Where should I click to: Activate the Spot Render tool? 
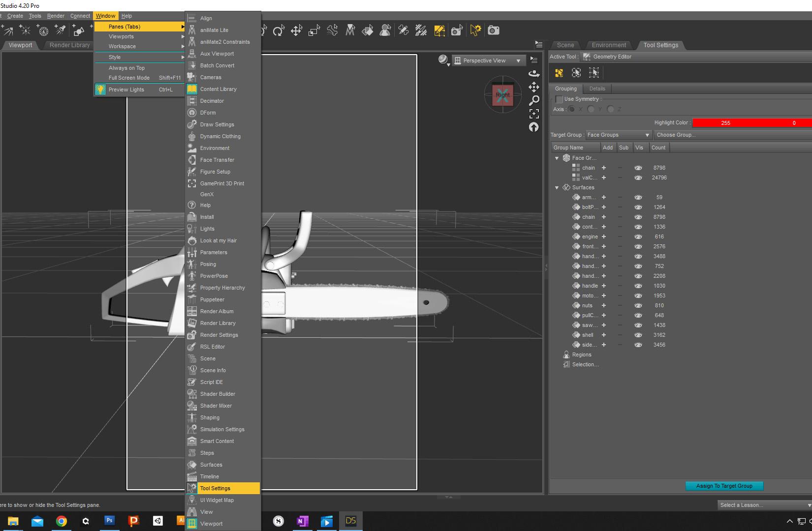[x=457, y=31]
